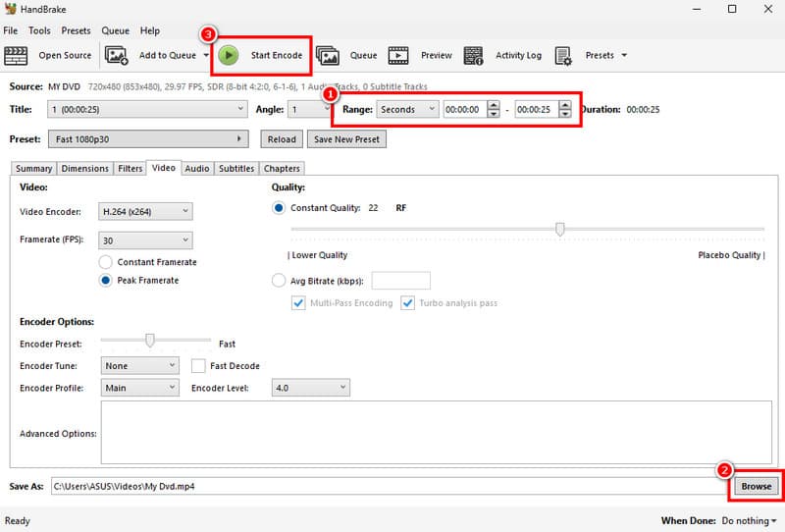Image resolution: width=785 pixels, height=532 pixels.
Task: Select the Avg Bitrate radio option
Action: (x=278, y=281)
